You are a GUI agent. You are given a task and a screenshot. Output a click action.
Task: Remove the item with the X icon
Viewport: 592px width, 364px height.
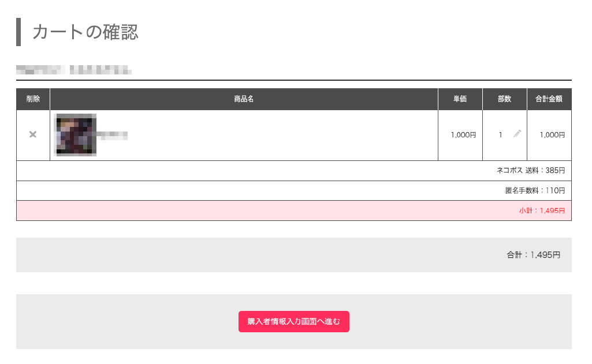tap(33, 134)
